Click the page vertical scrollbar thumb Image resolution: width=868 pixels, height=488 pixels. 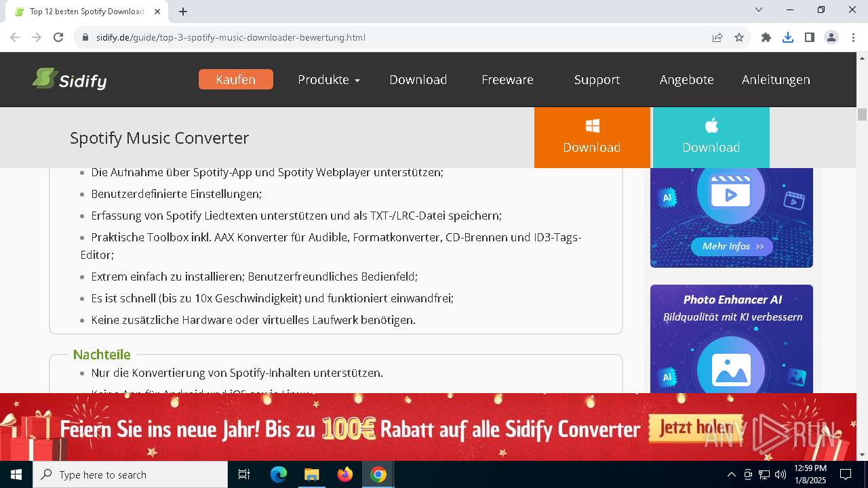point(862,115)
